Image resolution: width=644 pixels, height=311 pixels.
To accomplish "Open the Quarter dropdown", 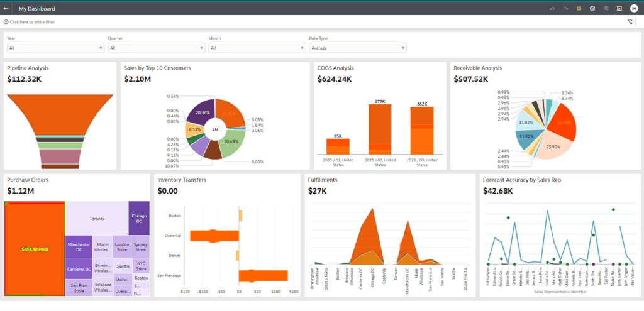I will point(156,48).
